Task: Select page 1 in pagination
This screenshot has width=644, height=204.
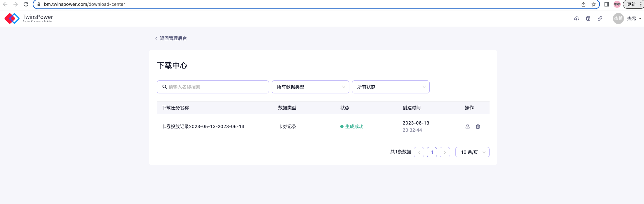Action: pyautogui.click(x=432, y=152)
